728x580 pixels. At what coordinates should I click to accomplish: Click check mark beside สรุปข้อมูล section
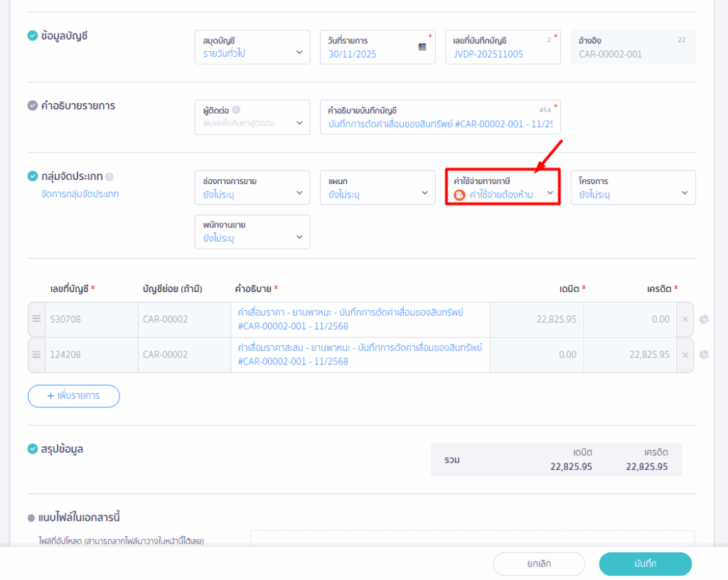33,449
